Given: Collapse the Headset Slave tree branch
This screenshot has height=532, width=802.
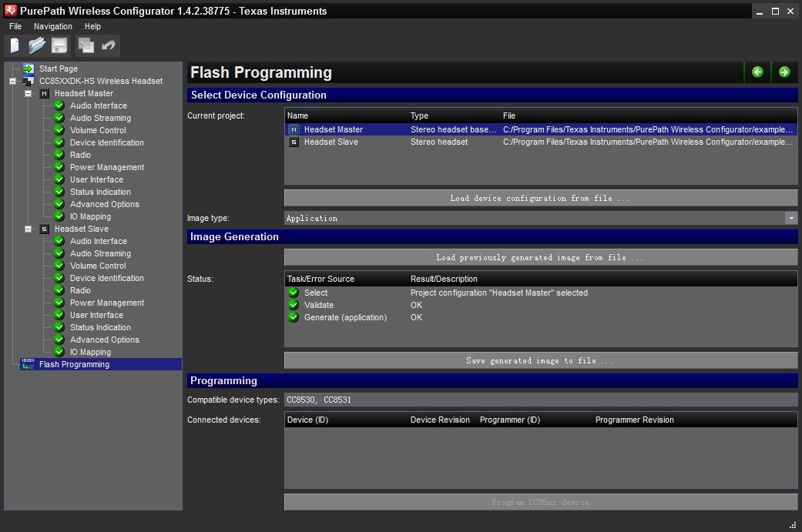Looking at the screenshot, I should pos(29,229).
